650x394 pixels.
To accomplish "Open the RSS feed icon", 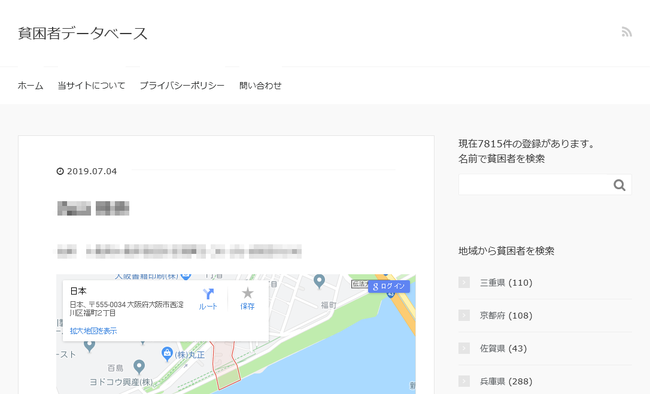I will [626, 32].
